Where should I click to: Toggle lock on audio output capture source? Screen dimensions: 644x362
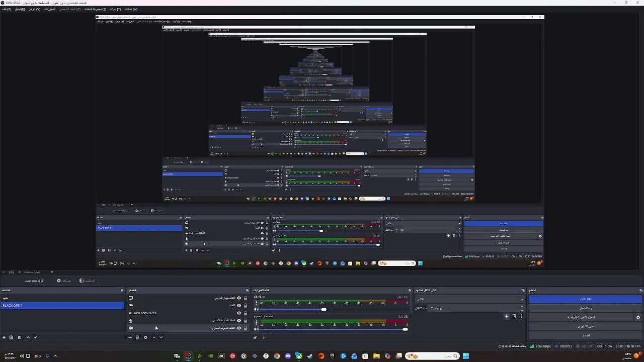pyautogui.click(x=246, y=328)
